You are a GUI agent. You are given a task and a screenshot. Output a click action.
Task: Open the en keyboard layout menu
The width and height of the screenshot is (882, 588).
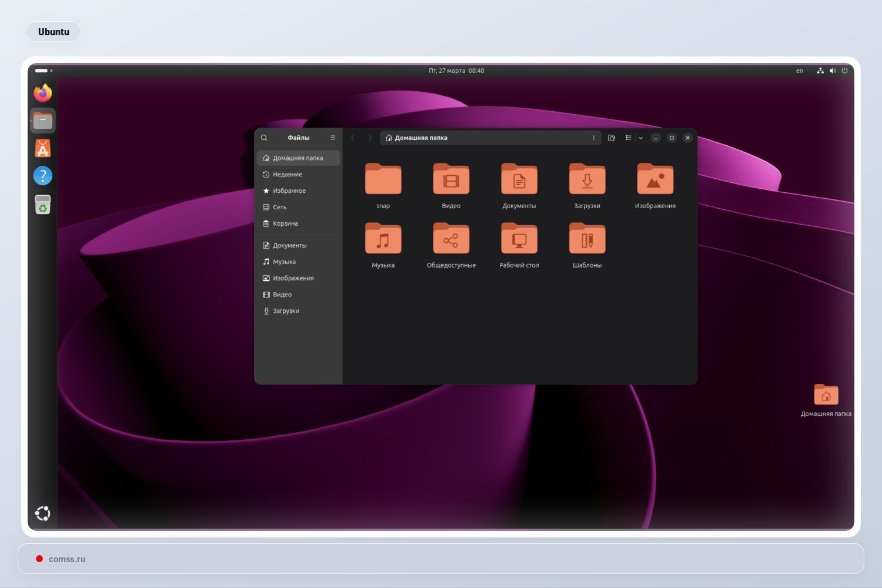(x=800, y=70)
